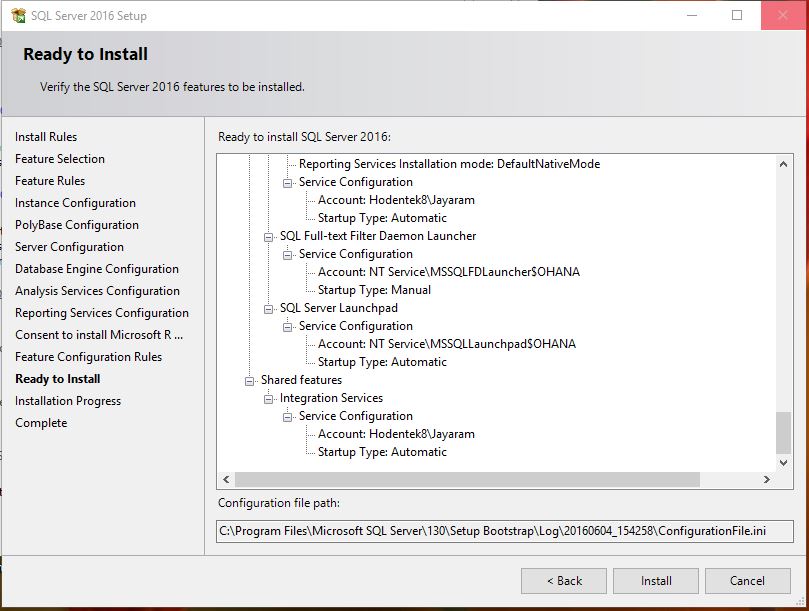Viewport: 809px width, 611px height.
Task: Click the Install button
Action: point(655,580)
